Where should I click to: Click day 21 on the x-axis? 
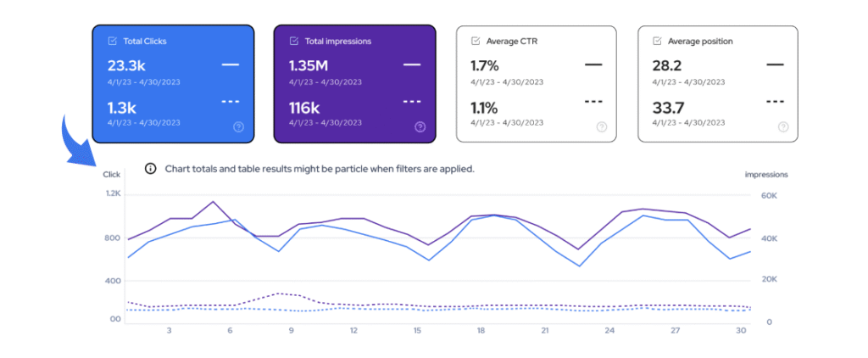click(545, 330)
